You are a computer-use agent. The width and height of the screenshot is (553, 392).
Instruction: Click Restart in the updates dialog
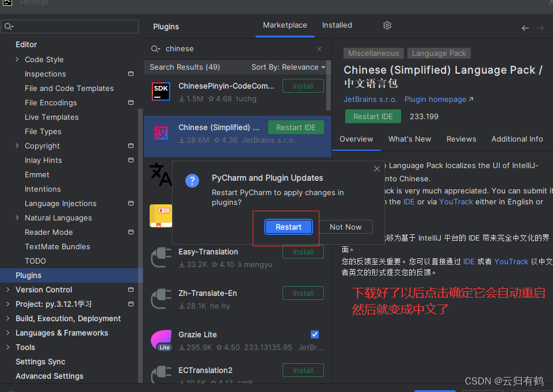288,227
